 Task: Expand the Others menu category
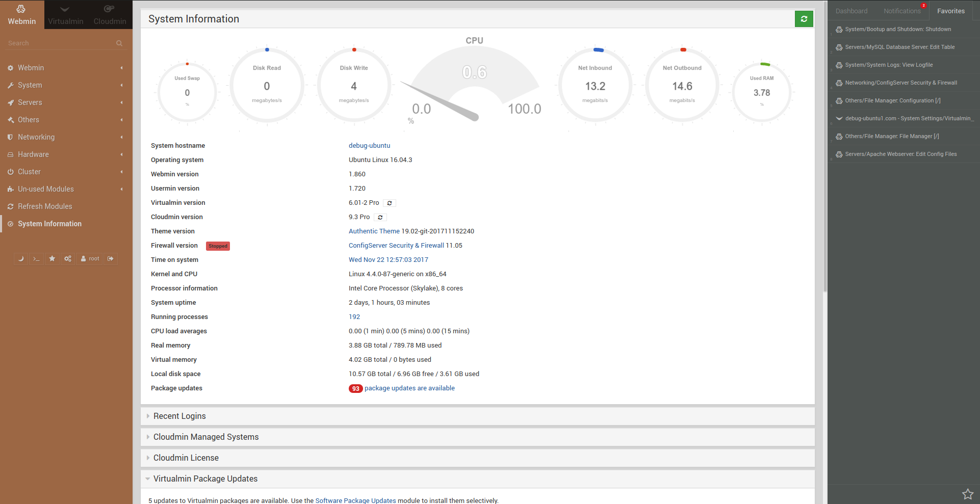click(66, 120)
